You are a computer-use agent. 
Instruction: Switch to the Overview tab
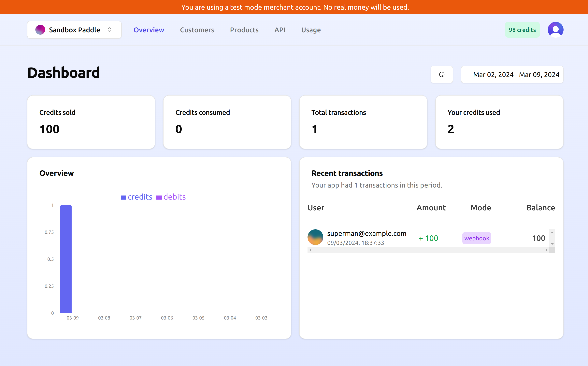click(149, 30)
